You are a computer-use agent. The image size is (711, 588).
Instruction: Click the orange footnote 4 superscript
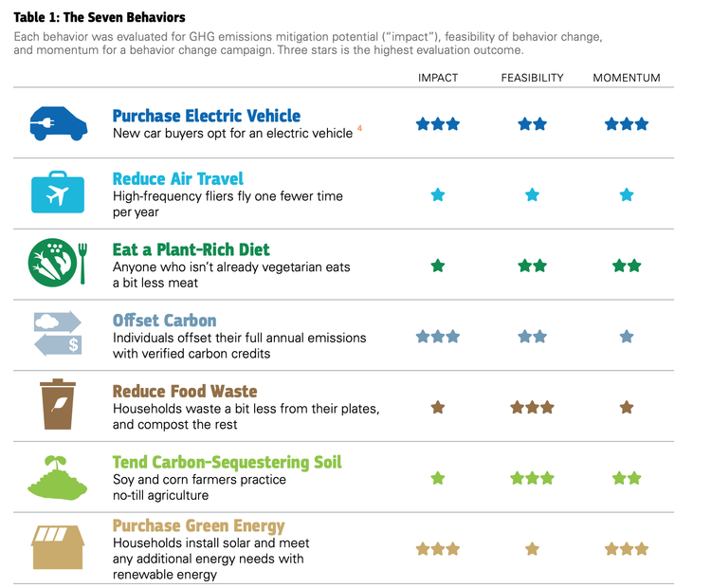click(x=359, y=128)
